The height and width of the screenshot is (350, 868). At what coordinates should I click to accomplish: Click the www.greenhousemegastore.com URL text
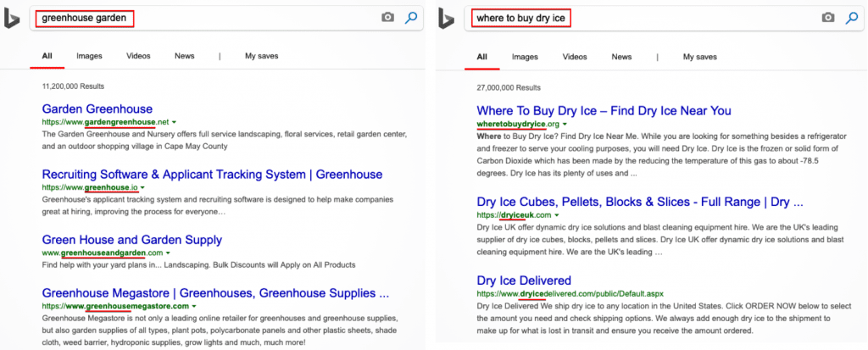pyautogui.click(x=115, y=306)
